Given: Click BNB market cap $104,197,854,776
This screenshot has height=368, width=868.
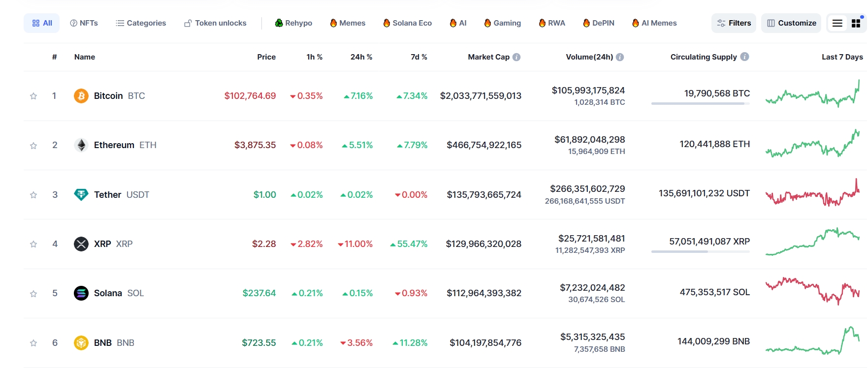Looking at the screenshot, I should click(x=485, y=343).
